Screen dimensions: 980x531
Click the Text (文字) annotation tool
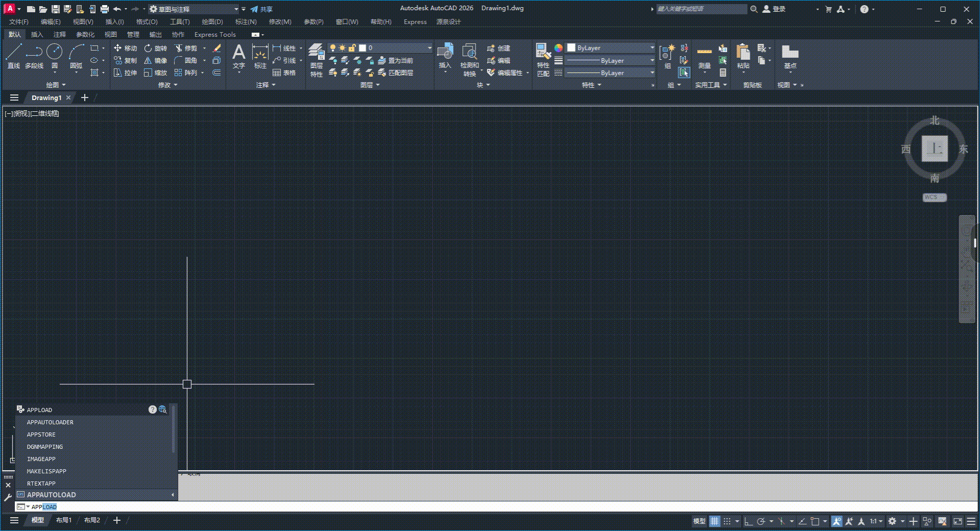point(238,56)
